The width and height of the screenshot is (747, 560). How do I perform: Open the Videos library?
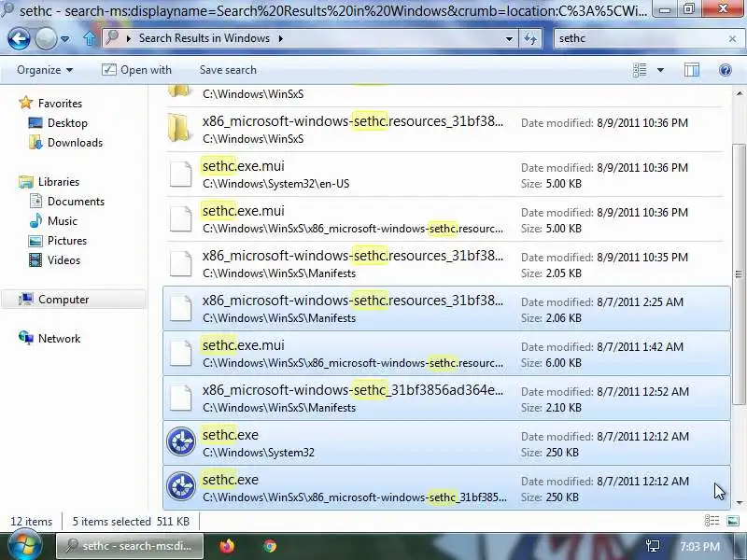[63, 260]
